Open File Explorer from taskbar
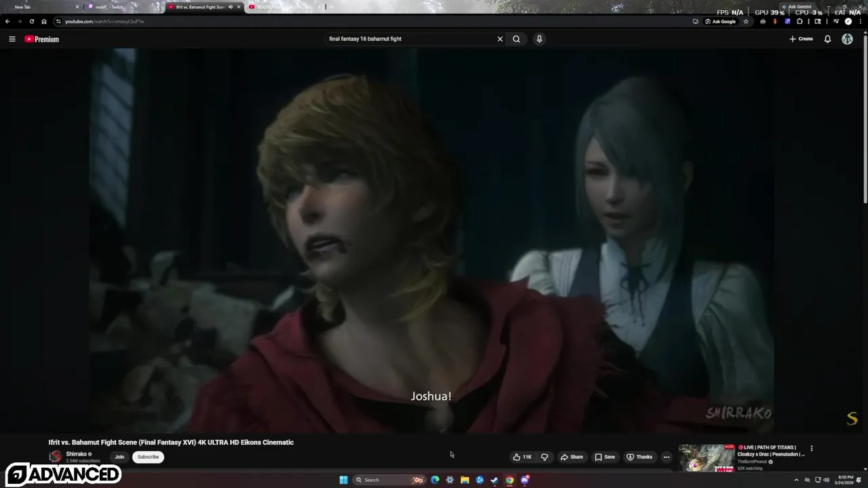This screenshot has height=488, width=868. (x=465, y=480)
